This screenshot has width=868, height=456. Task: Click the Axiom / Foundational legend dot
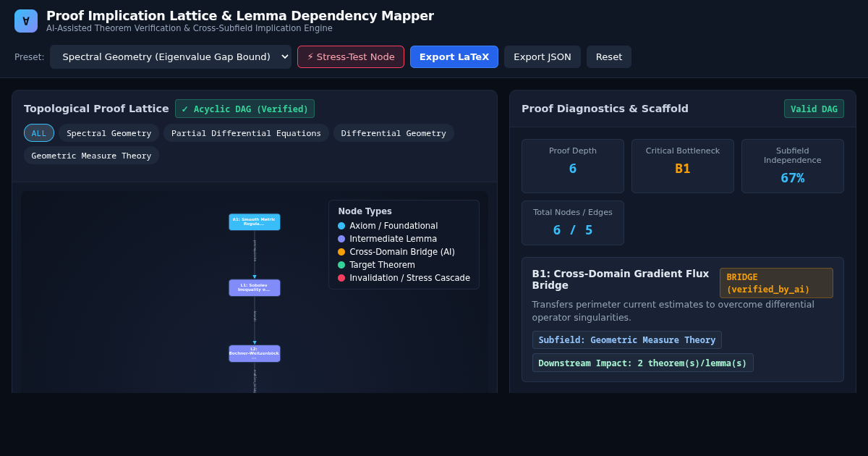pyautogui.click(x=341, y=226)
